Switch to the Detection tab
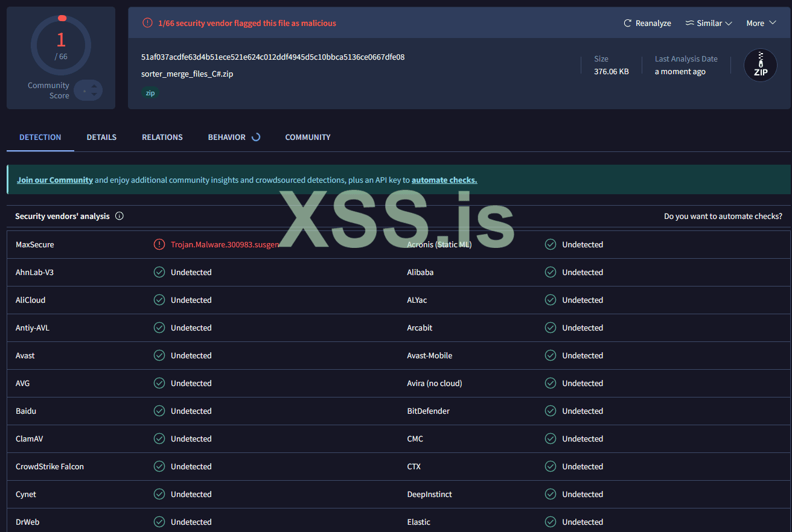 point(40,137)
